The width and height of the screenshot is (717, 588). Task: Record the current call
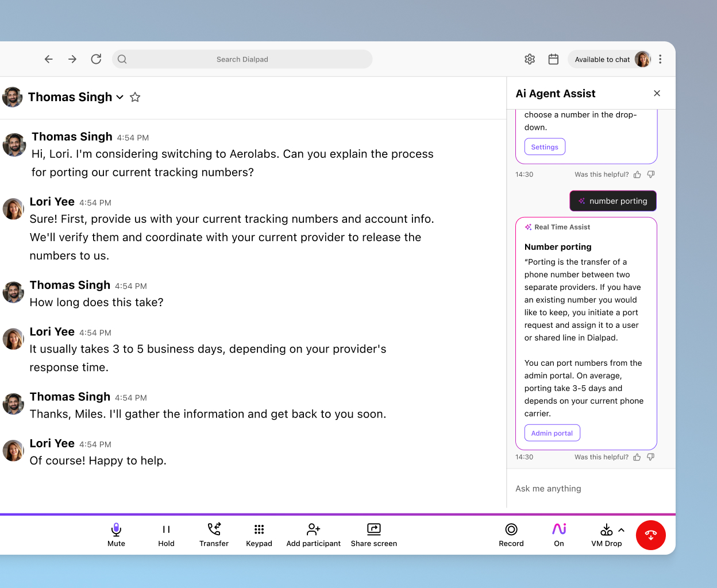point(511,535)
